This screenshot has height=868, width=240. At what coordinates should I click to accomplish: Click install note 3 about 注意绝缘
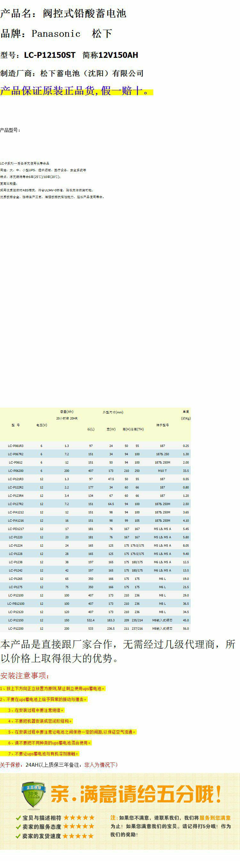point(36,710)
